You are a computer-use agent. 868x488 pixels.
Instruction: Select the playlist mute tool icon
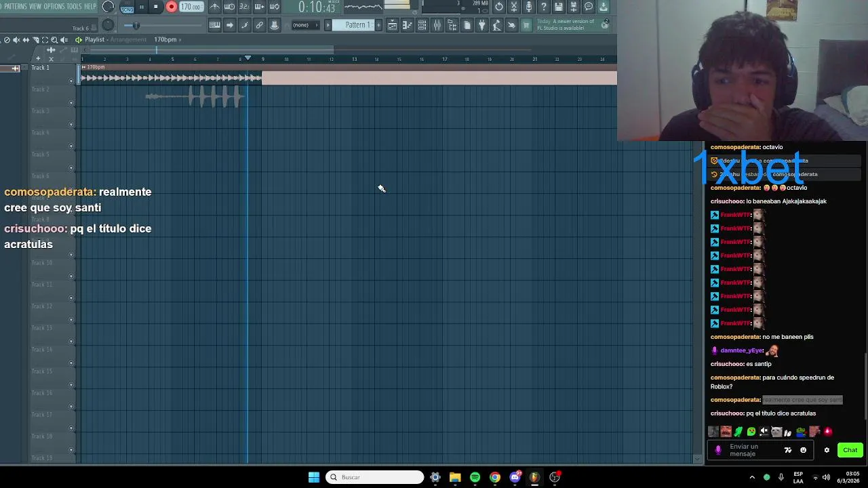click(x=16, y=39)
